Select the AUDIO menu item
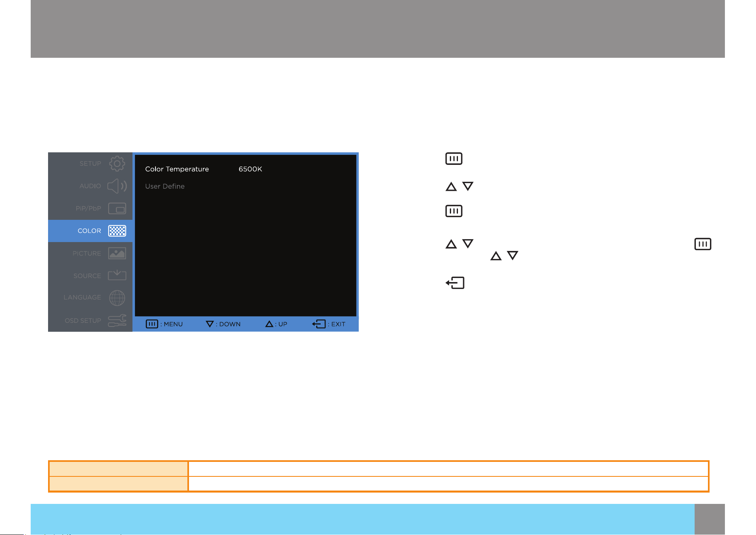This screenshot has width=756, height=535. tap(90, 186)
